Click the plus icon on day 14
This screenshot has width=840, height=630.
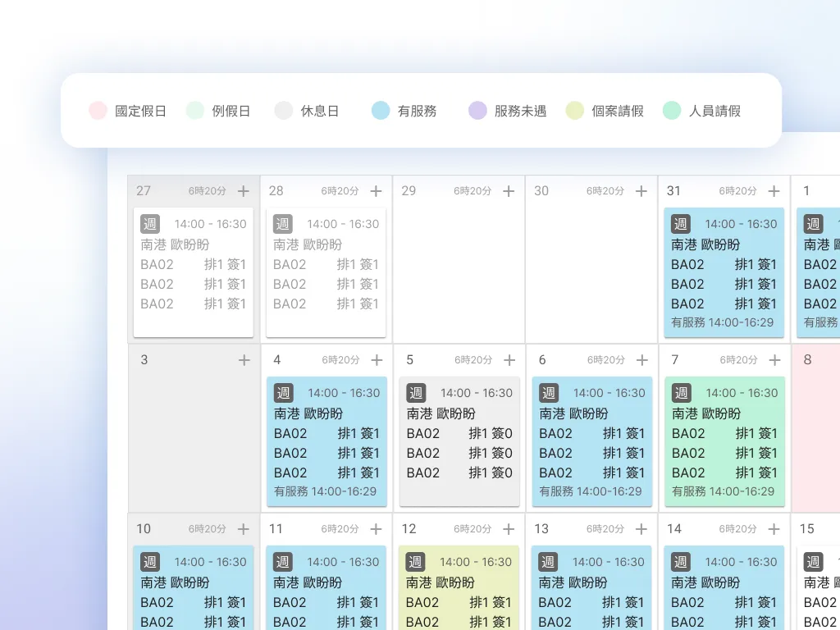pos(774,529)
